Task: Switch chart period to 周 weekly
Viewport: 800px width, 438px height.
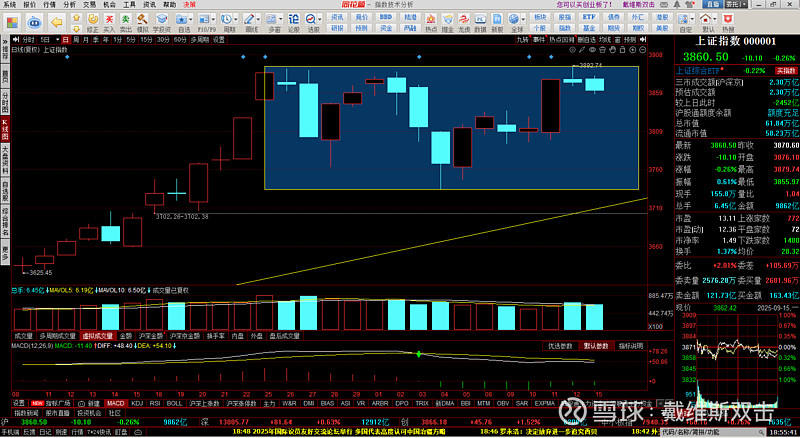Action: [76, 39]
